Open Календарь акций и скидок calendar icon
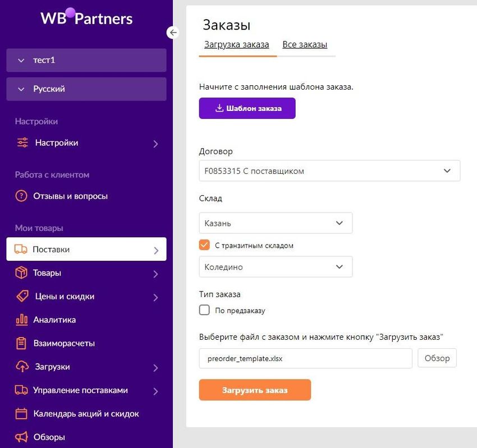The image size is (477, 448). pos(21,414)
